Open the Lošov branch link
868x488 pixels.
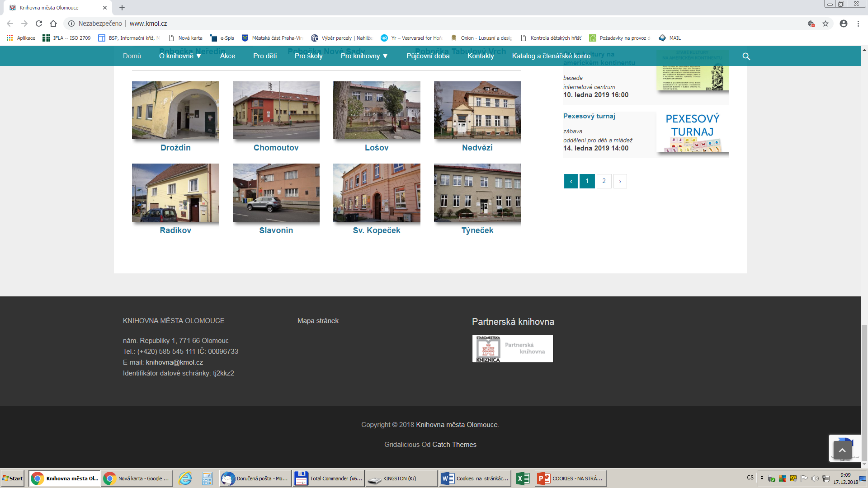[x=377, y=148]
